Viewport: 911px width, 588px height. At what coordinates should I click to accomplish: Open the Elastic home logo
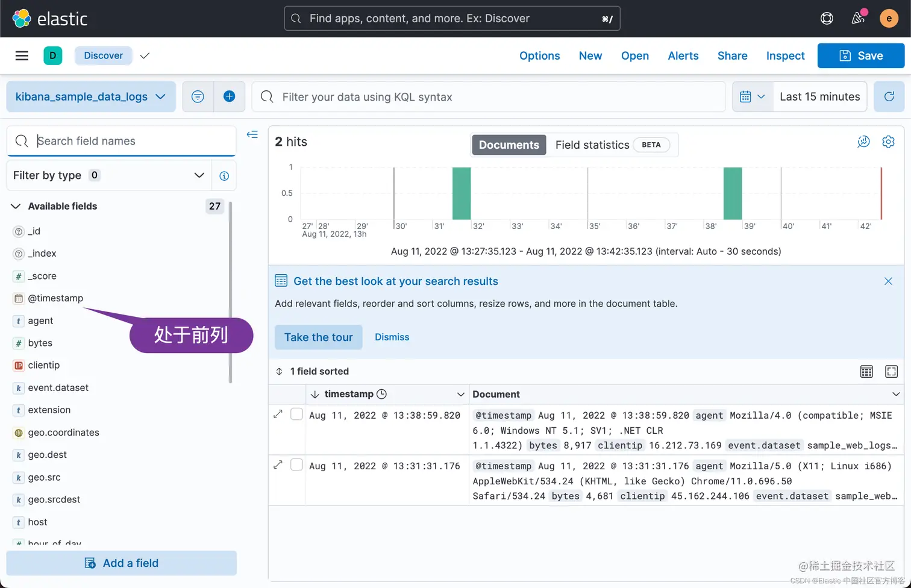50,19
